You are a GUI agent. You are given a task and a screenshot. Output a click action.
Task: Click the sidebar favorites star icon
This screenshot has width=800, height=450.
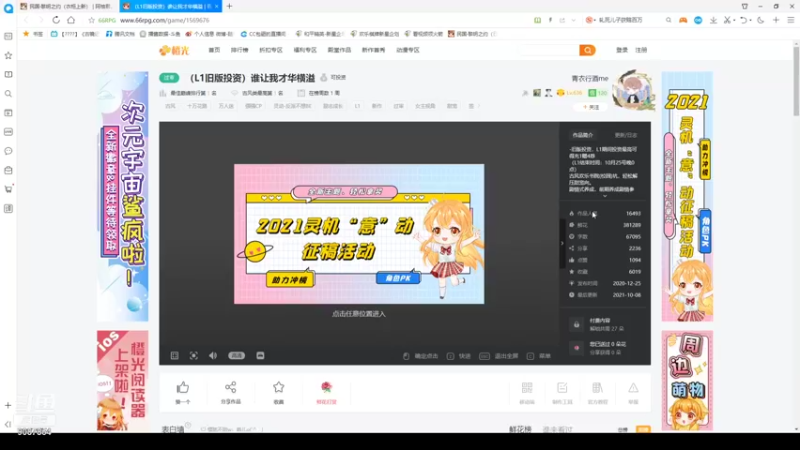click(8, 55)
